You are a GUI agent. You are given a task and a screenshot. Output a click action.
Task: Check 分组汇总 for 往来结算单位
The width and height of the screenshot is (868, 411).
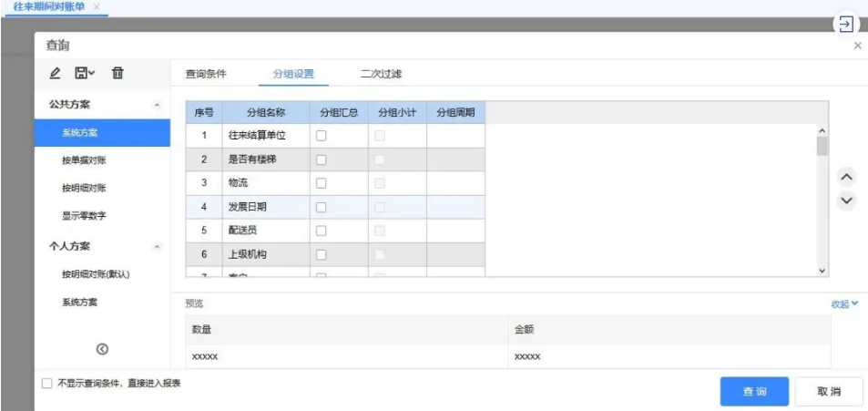pos(322,136)
